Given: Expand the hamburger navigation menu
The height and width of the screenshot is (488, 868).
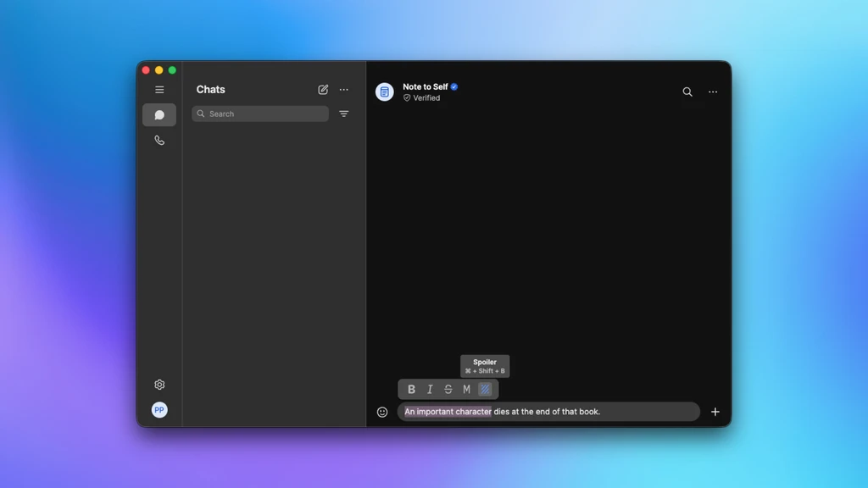Looking at the screenshot, I should pyautogui.click(x=159, y=90).
